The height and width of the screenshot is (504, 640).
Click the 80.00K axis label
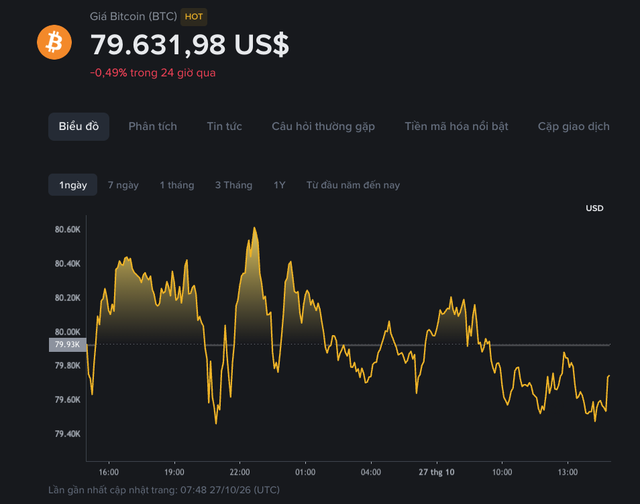pyautogui.click(x=68, y=332)
